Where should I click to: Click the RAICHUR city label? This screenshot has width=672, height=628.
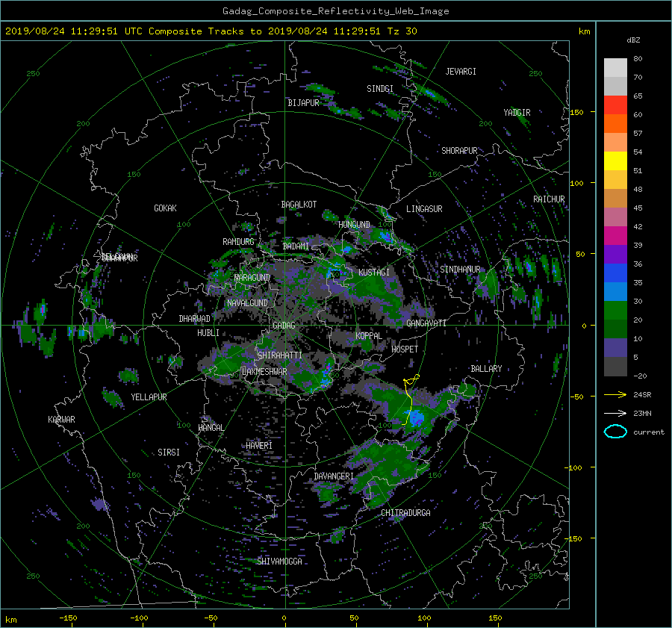549,199
